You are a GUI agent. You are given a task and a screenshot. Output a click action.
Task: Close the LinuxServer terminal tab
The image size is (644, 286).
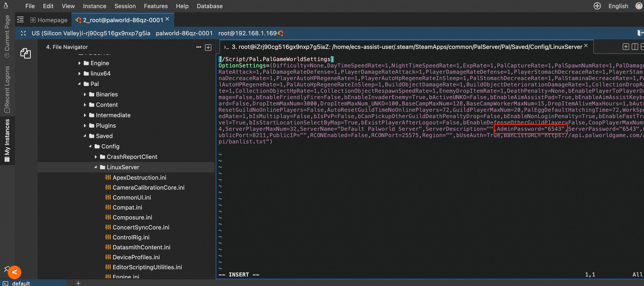tap(586, 46)
